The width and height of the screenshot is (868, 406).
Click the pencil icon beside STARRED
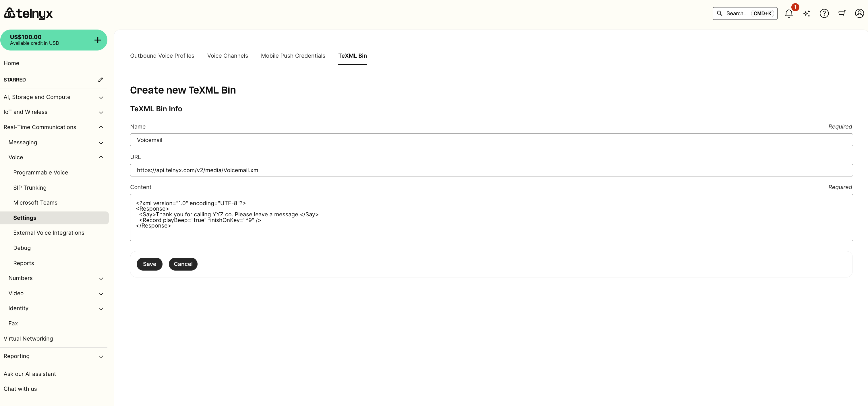click(100, 80)
